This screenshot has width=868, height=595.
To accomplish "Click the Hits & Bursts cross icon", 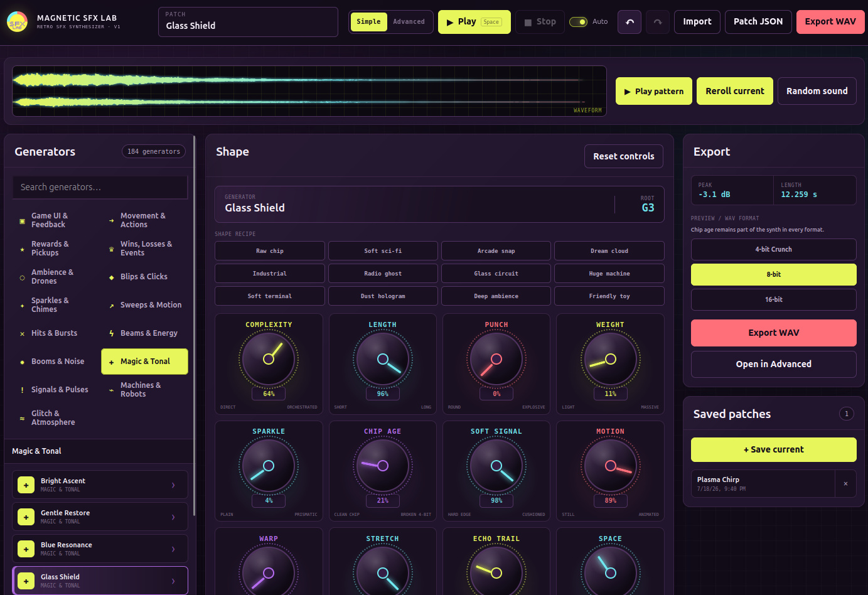I will 22,334.
